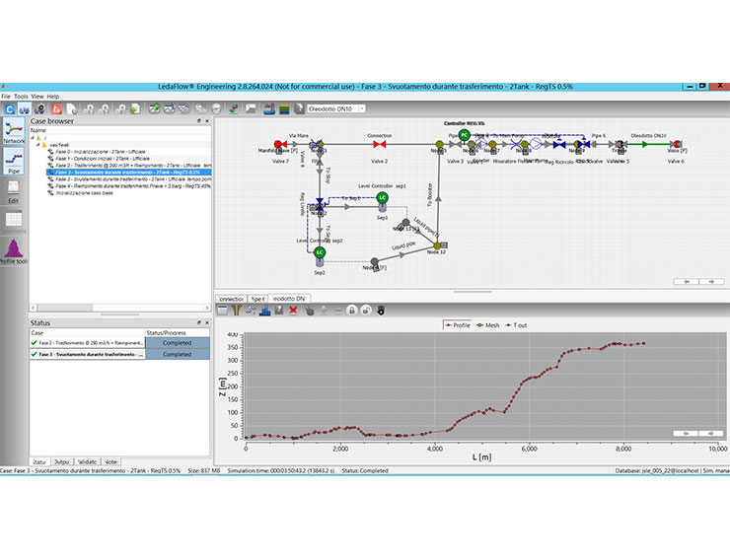
Task: Switch to Pipe editor in sidebar
Action: [14, 170]
